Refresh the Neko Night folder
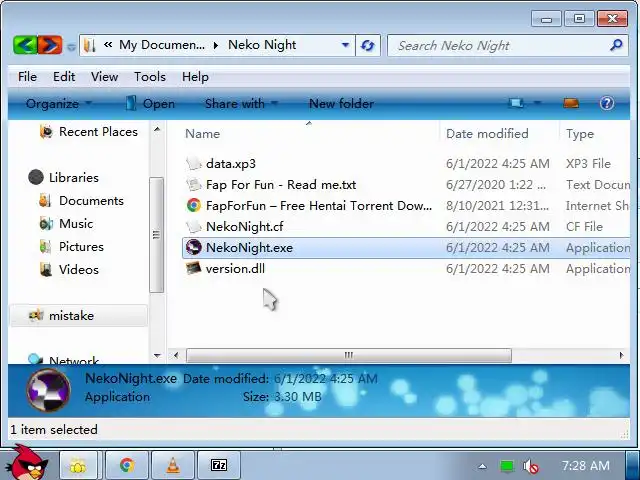640x480 pixels. (x=368, y=45)
